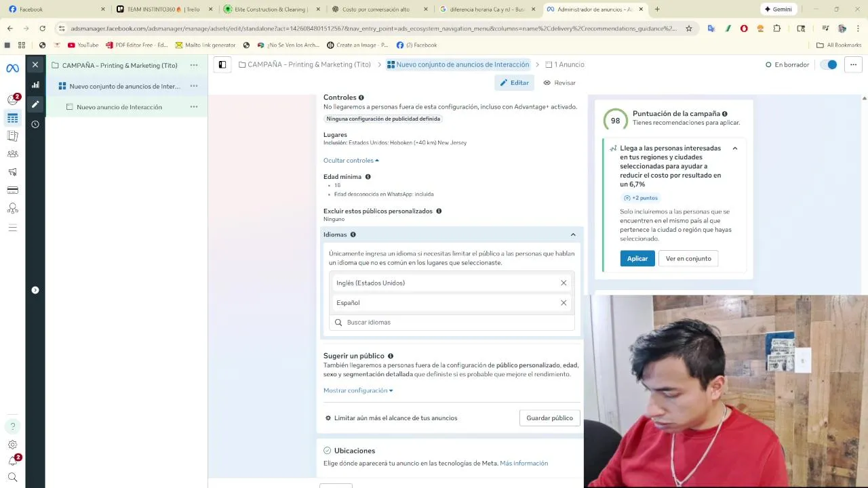Switch to TEAM INSTINTO360 Trello tab
Screen dimensions: 868x488
(x=163, y=9)
